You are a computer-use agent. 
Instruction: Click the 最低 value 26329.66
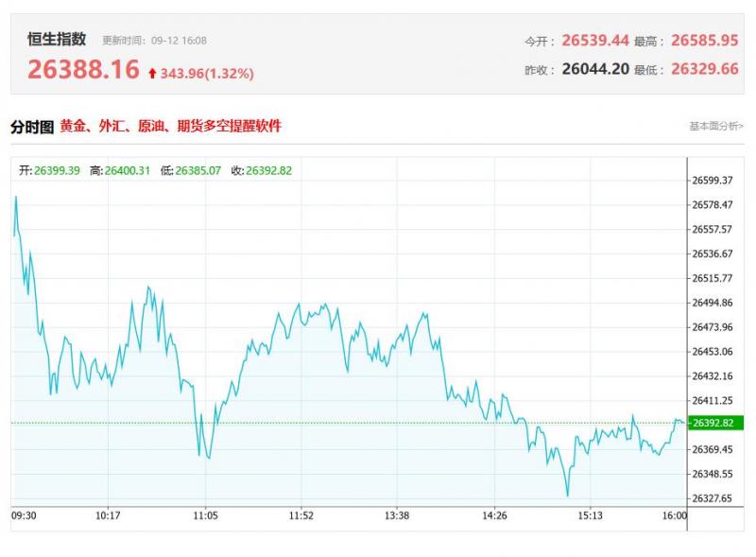[704, 70]
